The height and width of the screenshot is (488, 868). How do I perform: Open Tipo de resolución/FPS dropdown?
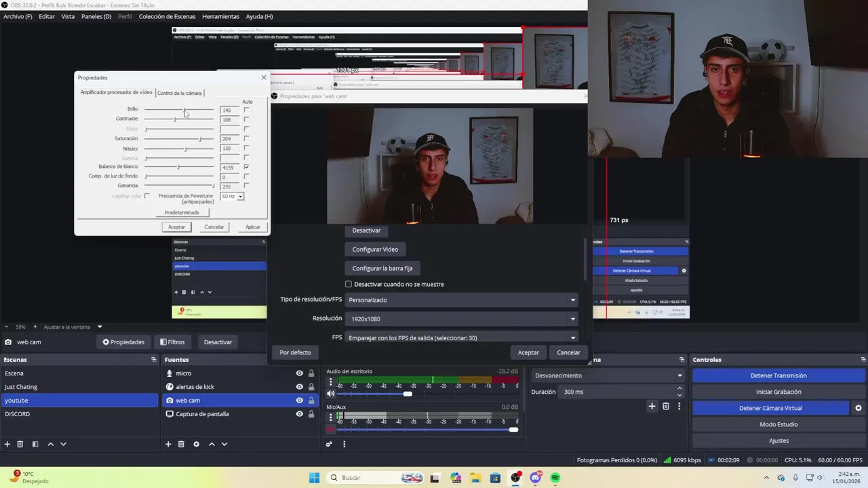click(x=462, y=300)
